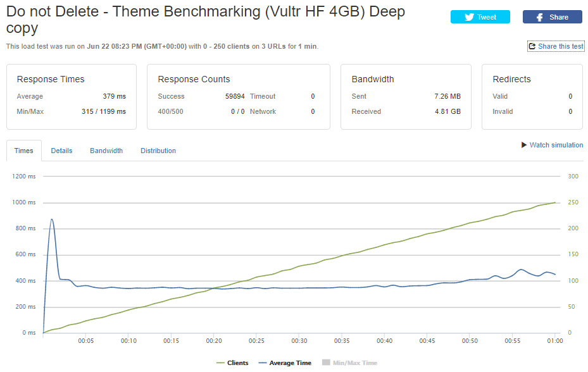Image resolution: width=588 pixels, height=372 pixels.
Task: Click the Min/Max value 315 / 1199 ms
Action: coord(104,111)
